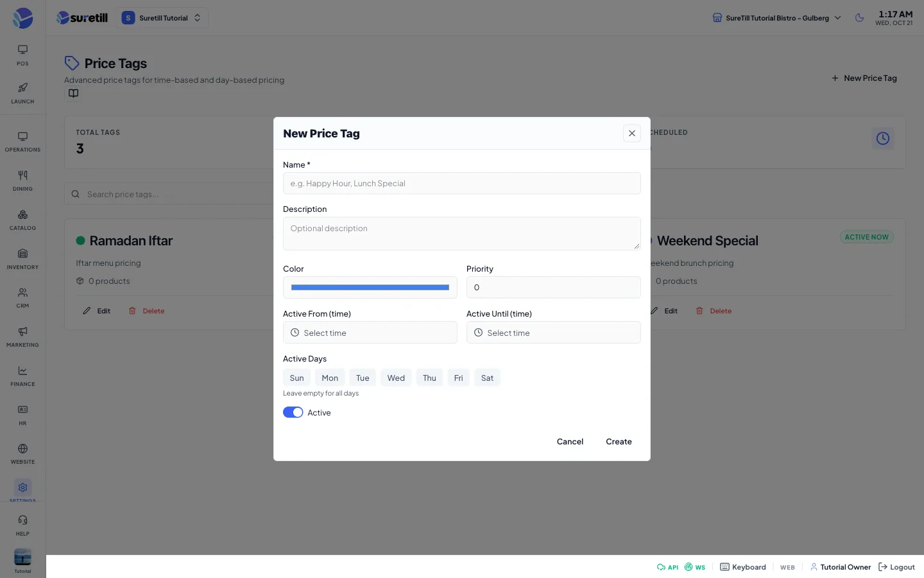The image size is (924, 578).
Task: Delete the Ramadan Iftar price tag
Action: click(147, 311)
